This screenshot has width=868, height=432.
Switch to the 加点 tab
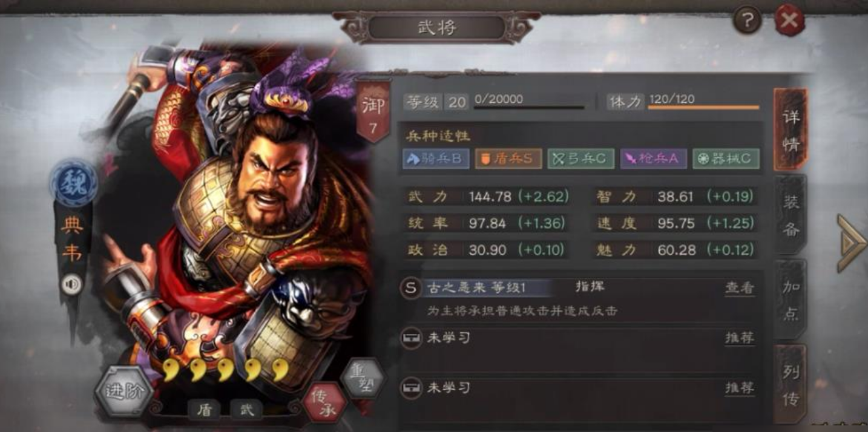[791, 301]
